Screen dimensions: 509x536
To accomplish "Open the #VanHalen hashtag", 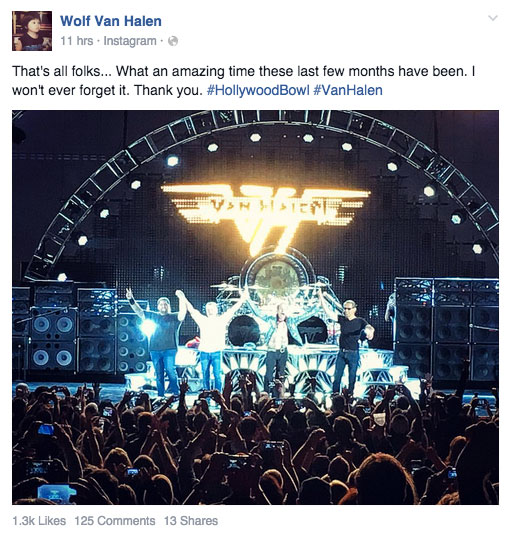I will [x=348, y=90].
